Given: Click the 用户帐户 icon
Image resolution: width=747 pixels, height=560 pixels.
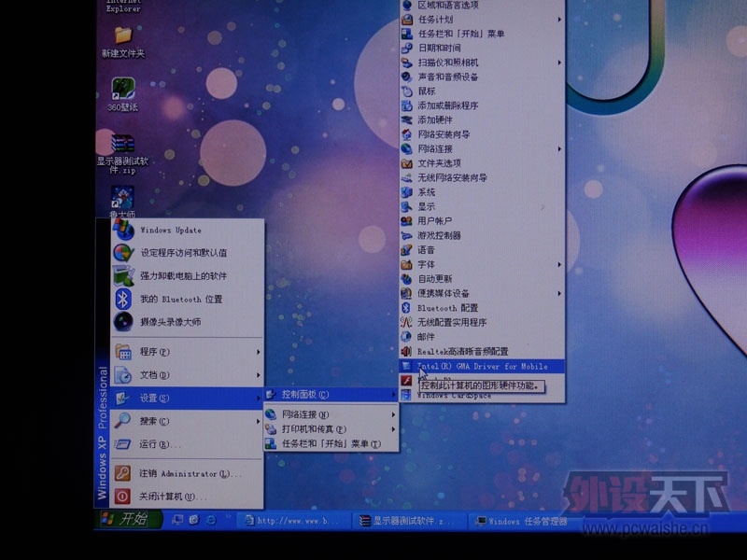Looking at the screenshot, I should 406,221.
